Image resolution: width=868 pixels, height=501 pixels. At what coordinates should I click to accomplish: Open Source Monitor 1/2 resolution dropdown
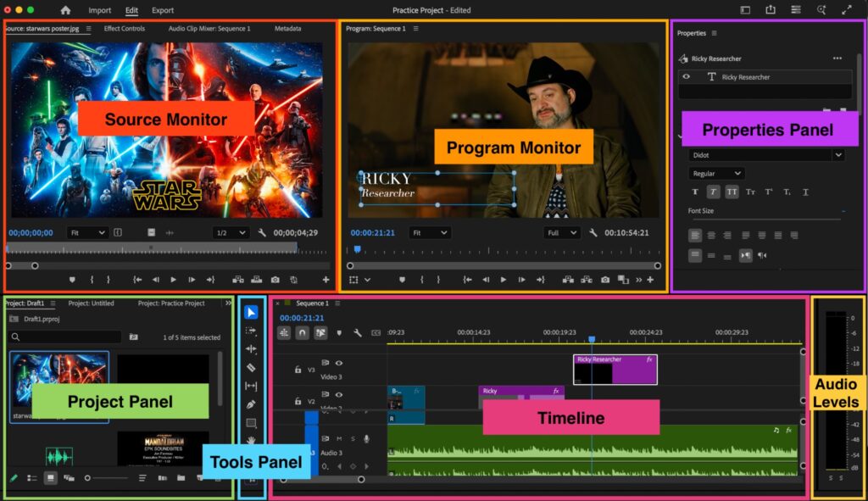click(231, 232)
